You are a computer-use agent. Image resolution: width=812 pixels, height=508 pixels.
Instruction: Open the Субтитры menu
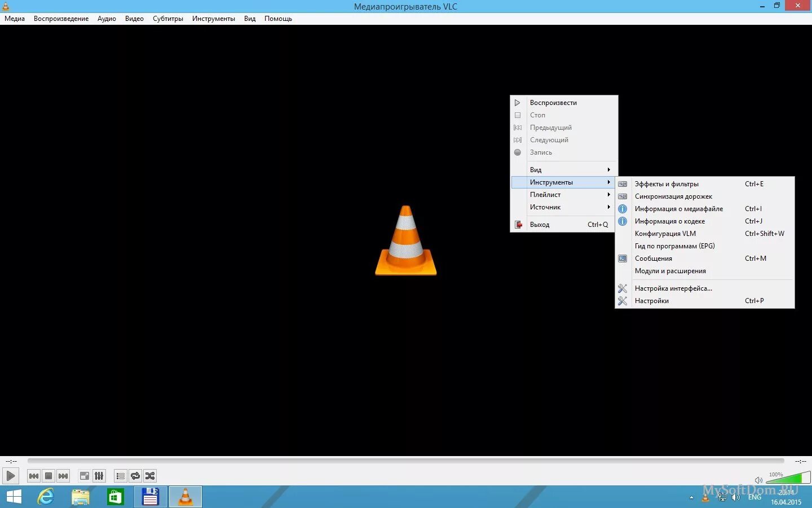168,19
